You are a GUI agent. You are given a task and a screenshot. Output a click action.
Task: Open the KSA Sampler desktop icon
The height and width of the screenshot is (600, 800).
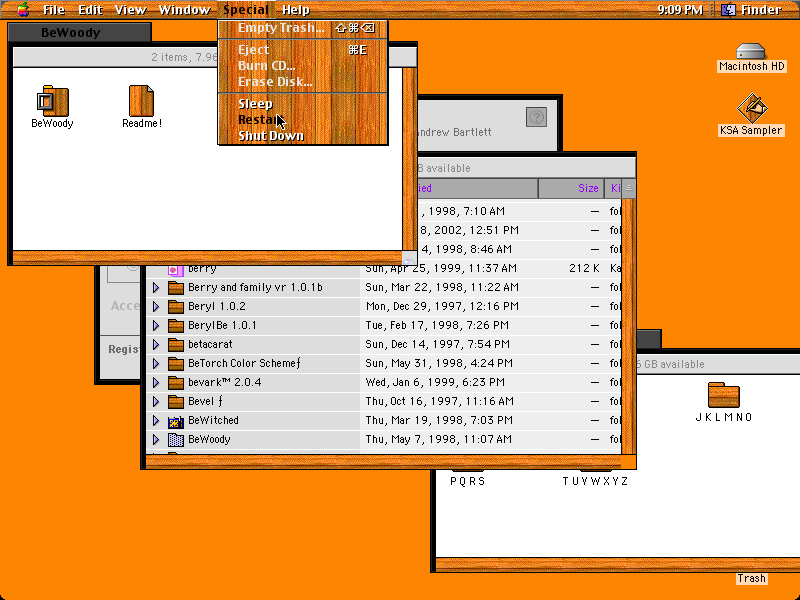[752, 108]
